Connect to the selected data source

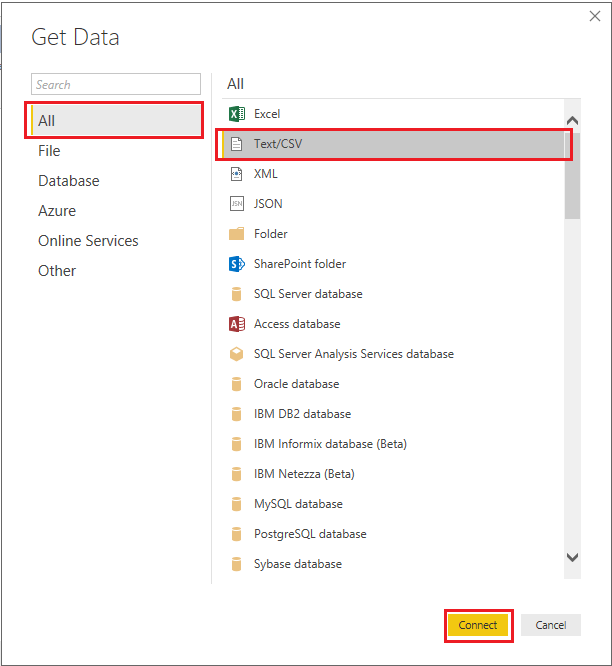478,625
